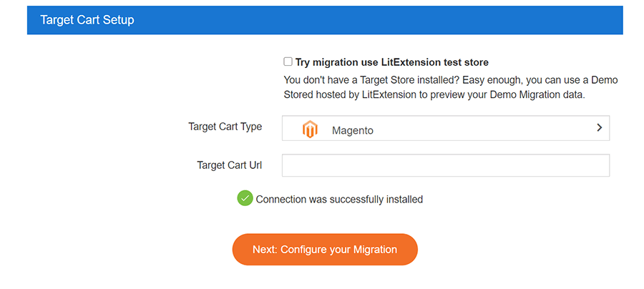Expand the dropdown using the right chevron arrow

(x=599, y=128)
